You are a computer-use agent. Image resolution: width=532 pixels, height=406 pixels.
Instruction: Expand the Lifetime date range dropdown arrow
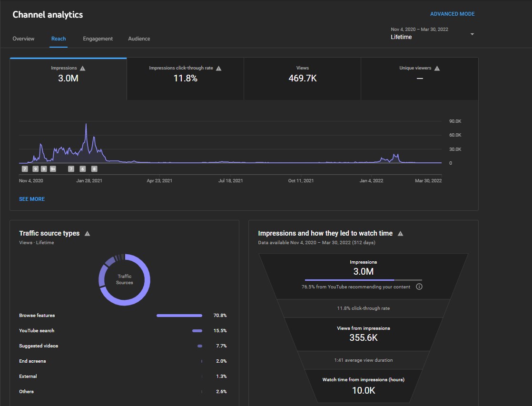[472, 34]
